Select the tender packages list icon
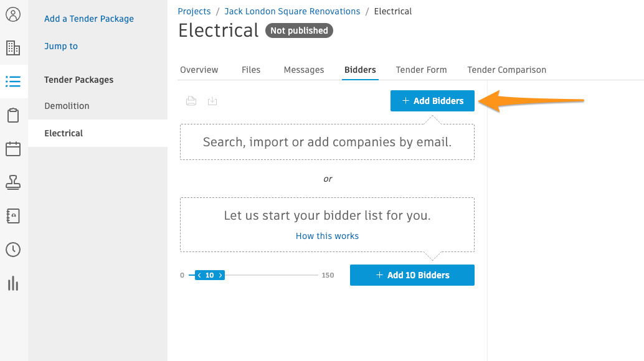 [13, 81]
